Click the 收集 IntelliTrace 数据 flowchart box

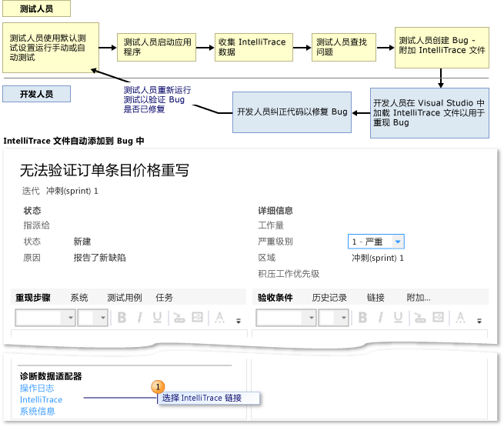pyautogui.click(x=254, y=47)
